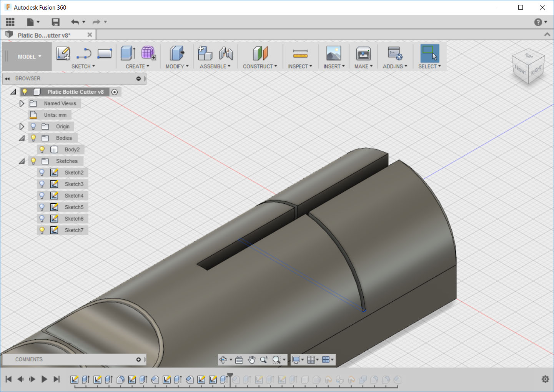The width and height of the screenshot is (554, 392).
Task: Click the Zoom magnifier tool
Action: (264, 360)
